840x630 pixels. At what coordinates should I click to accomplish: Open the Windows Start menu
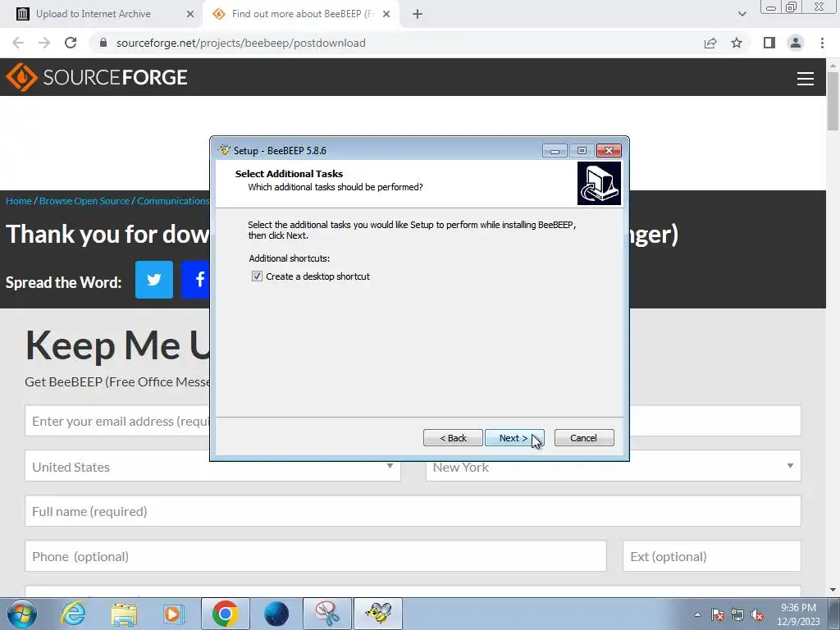(21, 614)
